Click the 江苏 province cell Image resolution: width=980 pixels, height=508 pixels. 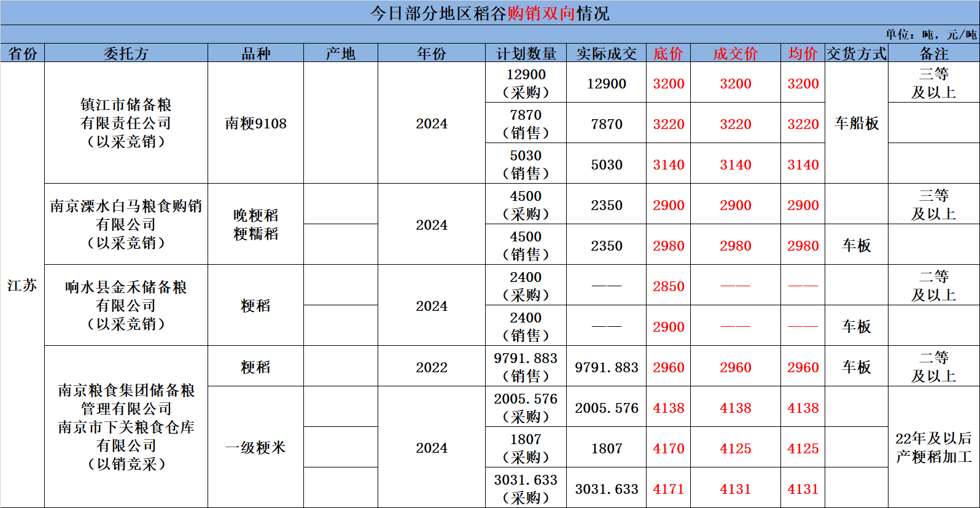(23, 285)
